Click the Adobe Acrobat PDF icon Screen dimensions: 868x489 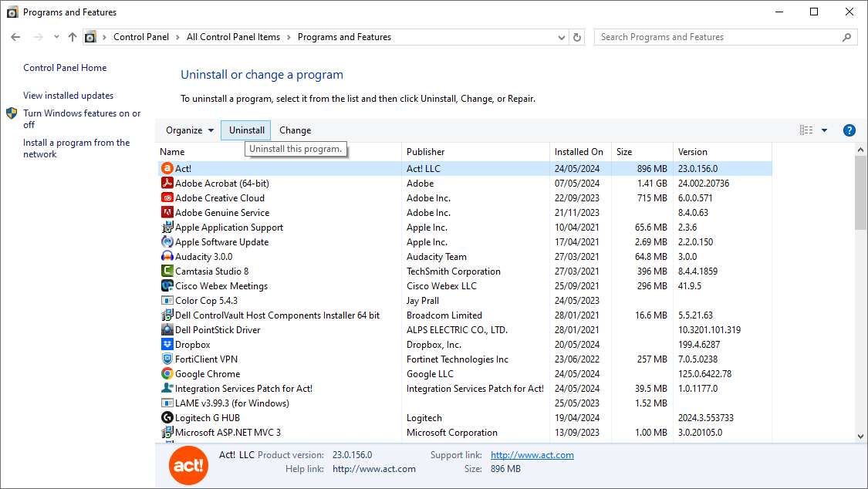168,183
